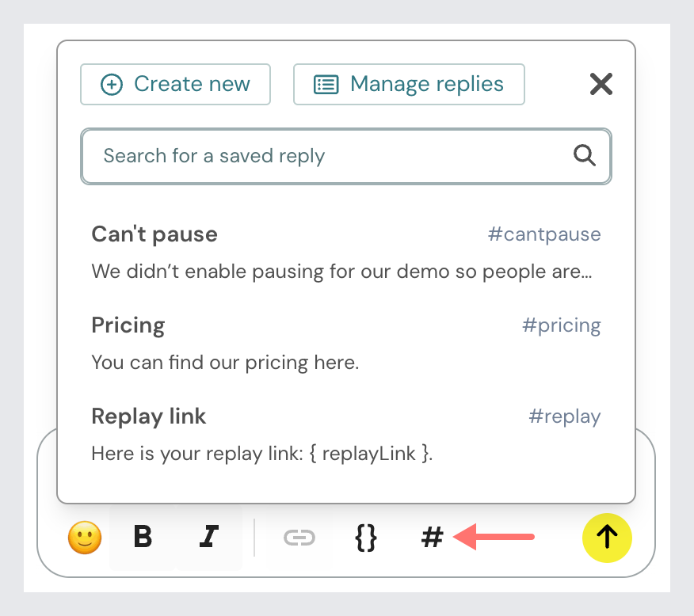Click the plus circle icon in Create new
694x616 pixels.
click(x=112, y=84)
